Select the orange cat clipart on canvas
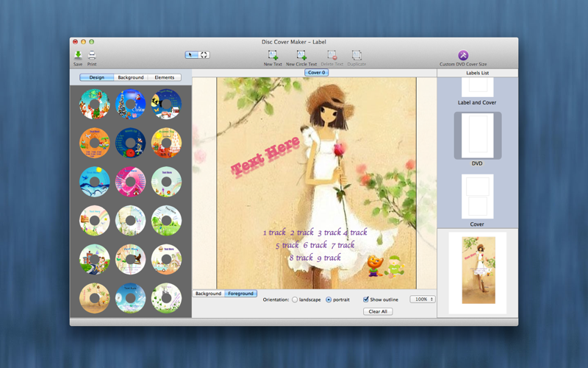The image size is (588, 368). point(375,266)
